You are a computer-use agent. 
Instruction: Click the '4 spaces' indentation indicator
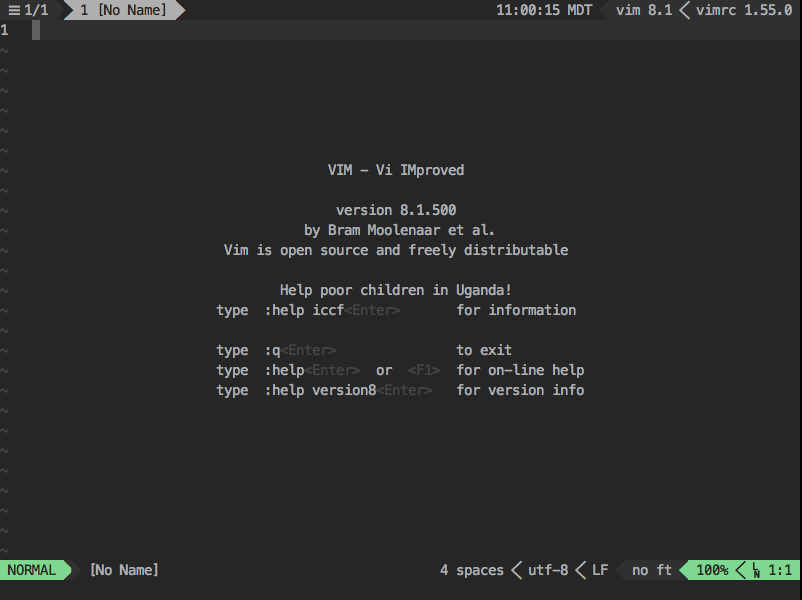click(472, 570)
